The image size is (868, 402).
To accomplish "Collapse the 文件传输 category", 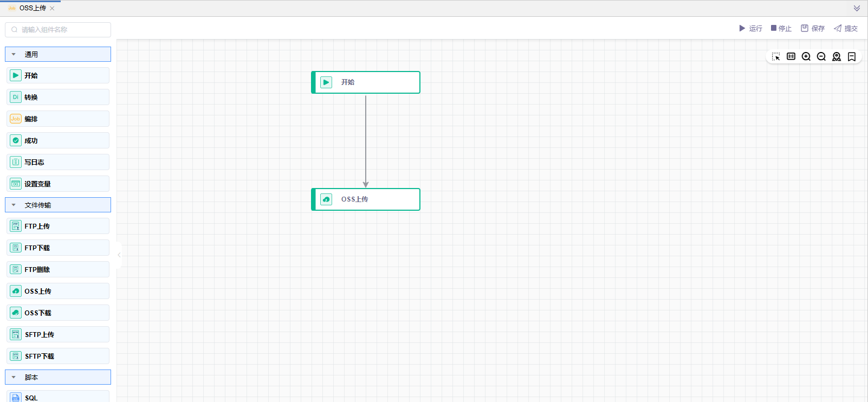I will (x=14, y=205).
